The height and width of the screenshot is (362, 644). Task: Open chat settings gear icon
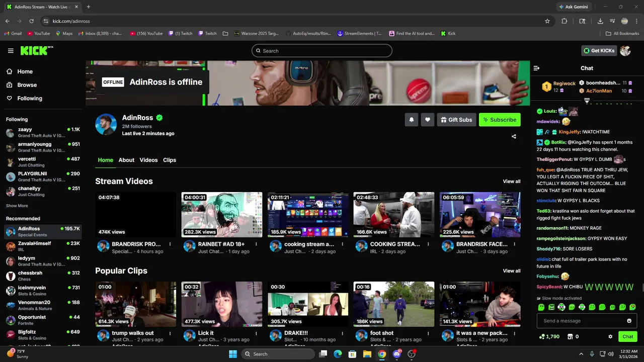tap(610, 336)
